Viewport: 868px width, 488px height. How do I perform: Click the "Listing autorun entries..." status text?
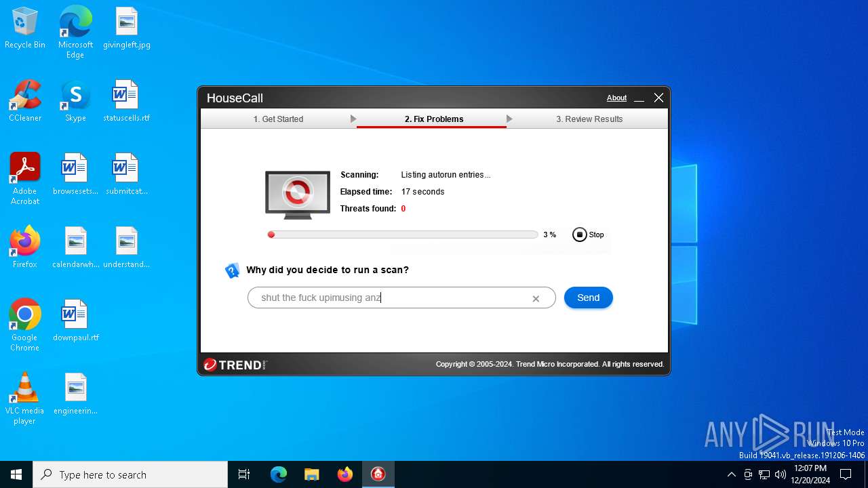click(x=446, y=175)
